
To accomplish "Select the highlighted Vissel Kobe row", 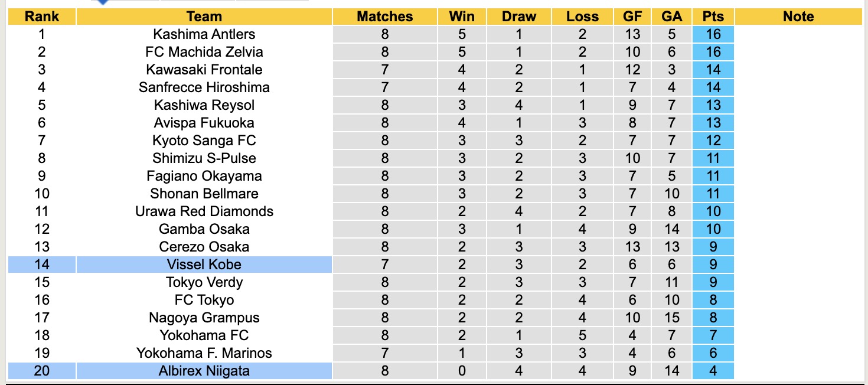I will pyautogui.click(x=204, y=265).
